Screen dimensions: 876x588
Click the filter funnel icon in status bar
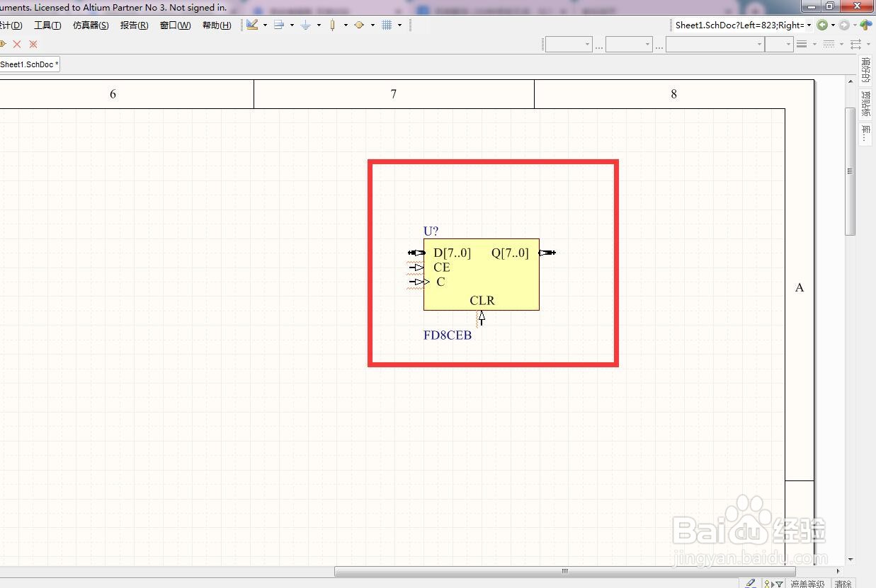tap(779, 584)
